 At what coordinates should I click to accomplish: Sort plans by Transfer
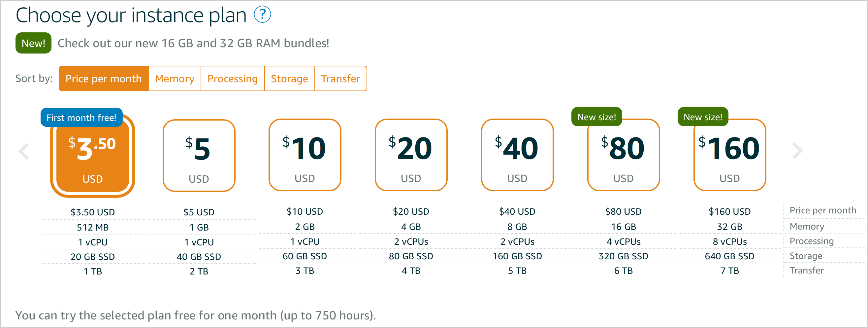(341, 79)
